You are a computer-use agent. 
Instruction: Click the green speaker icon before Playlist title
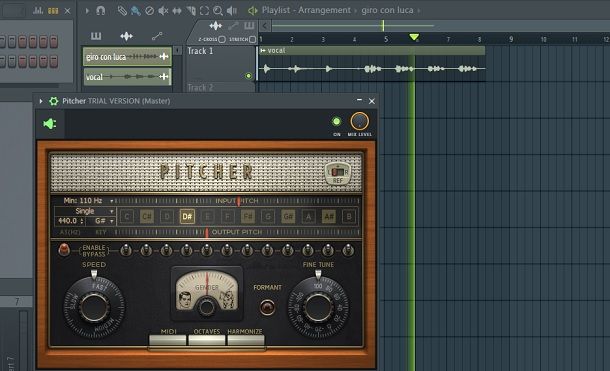[x=252, y=10]
